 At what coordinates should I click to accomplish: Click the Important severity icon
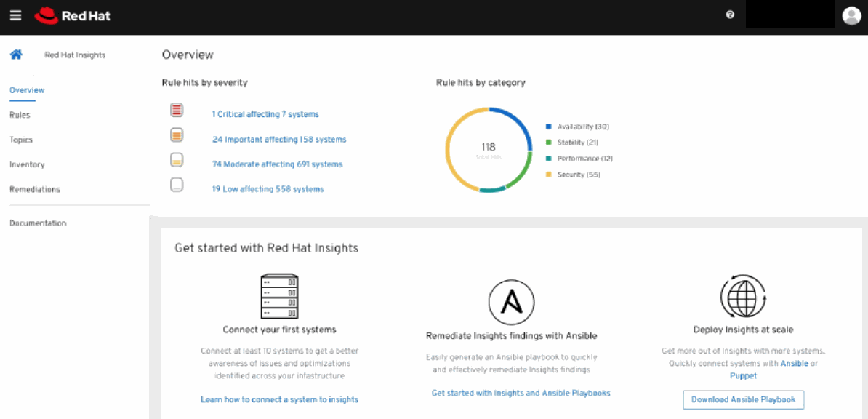177,135
